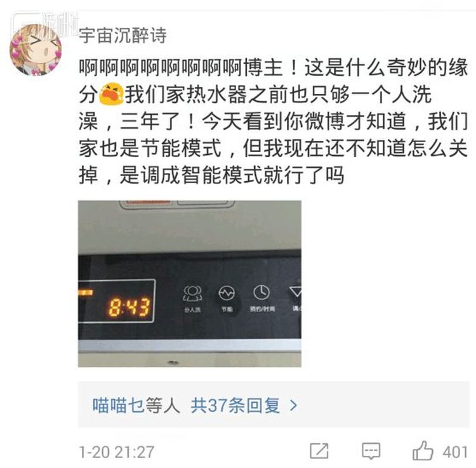Expand replies via the chevron arrow

point(293,405)
